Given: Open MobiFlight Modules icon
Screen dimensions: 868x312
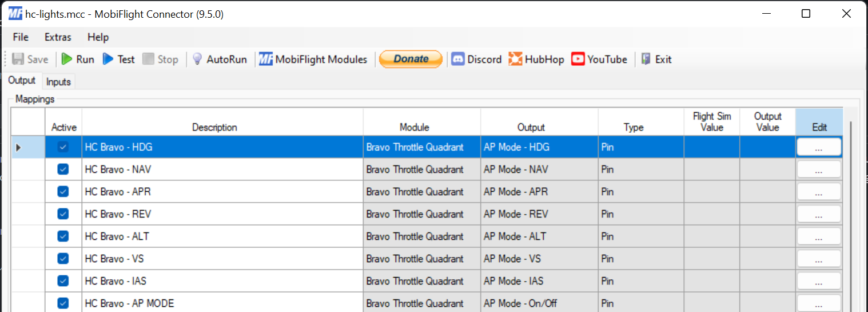Looking at the screenshot, I should point(265,59).
